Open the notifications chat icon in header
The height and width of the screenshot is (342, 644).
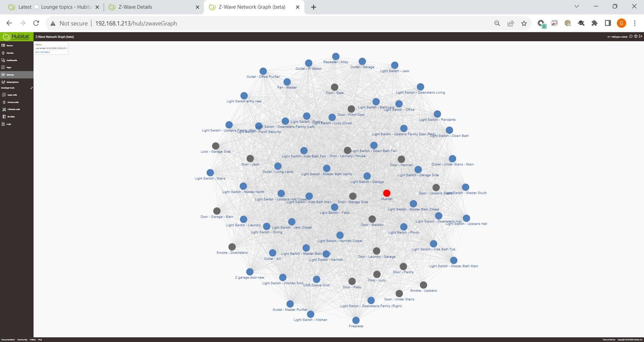coord(631,37)
